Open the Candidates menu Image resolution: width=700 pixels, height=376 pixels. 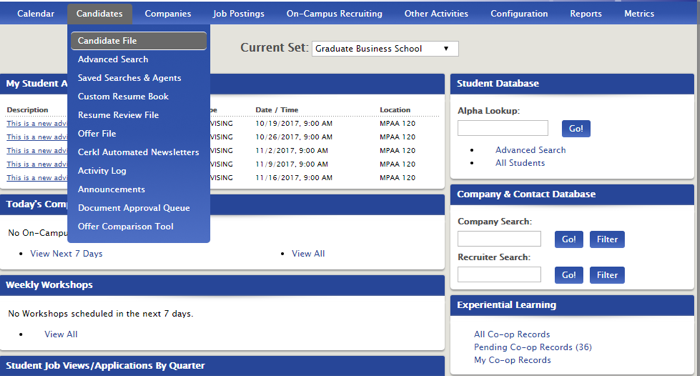click(100, 14)
